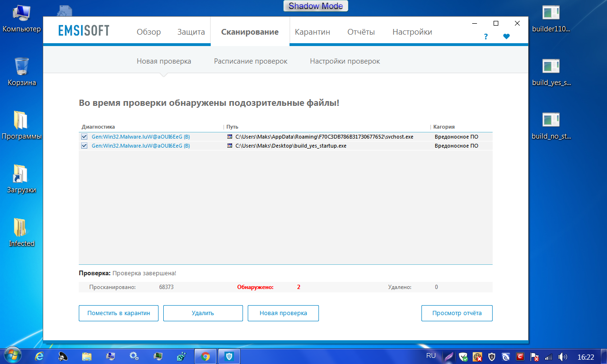
Task: Select builder110 file on desktop
Action: [x=551, y=19]
